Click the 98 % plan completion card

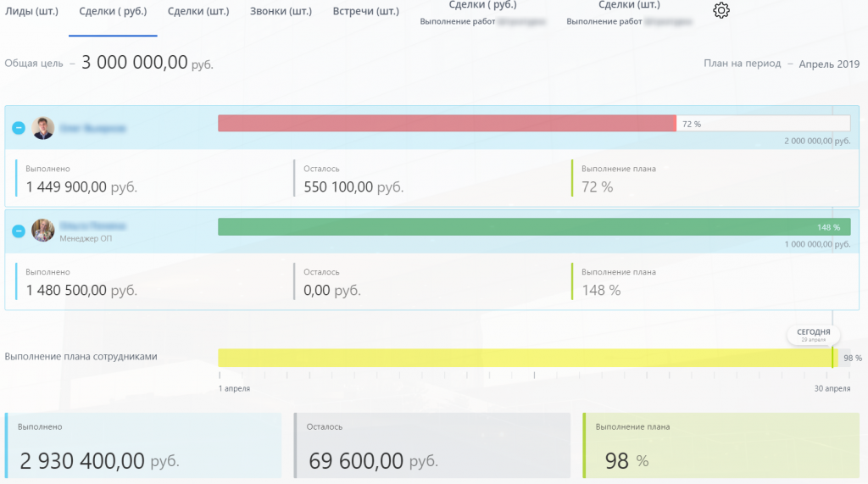pyautogui.click(x=721, y=445)
